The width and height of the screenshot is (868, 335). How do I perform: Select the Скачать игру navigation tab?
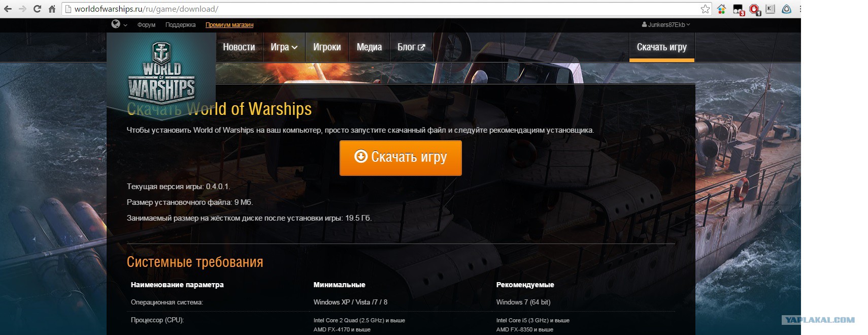coord(661,47)
